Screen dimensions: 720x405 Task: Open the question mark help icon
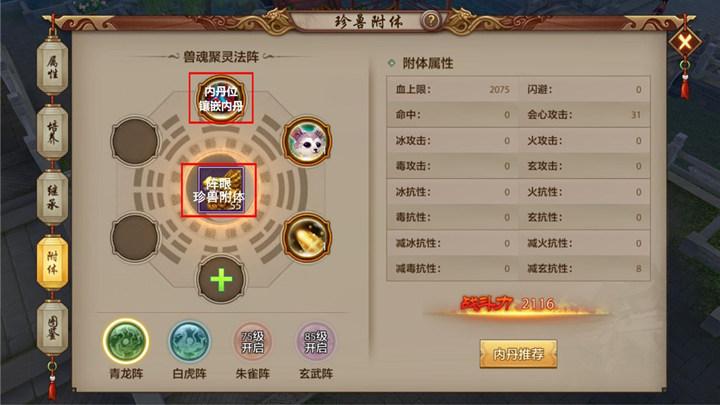tap(431, 21)
